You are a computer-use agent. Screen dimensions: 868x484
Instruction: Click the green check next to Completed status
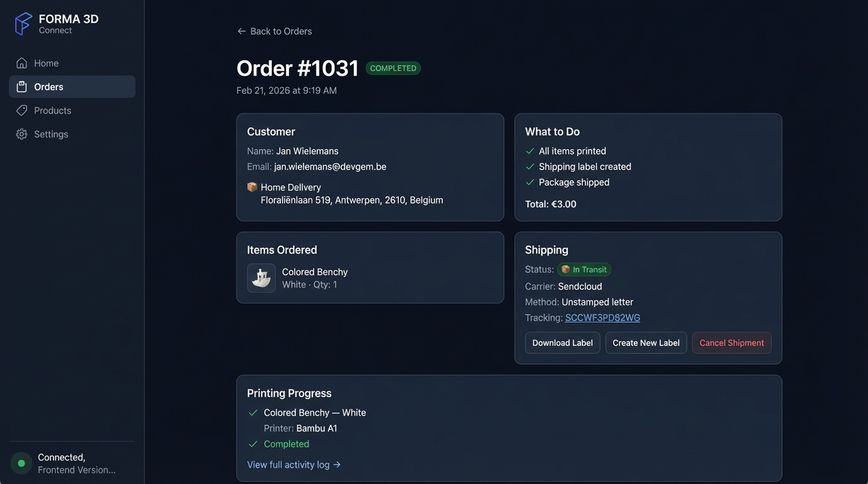pos(253,444)
